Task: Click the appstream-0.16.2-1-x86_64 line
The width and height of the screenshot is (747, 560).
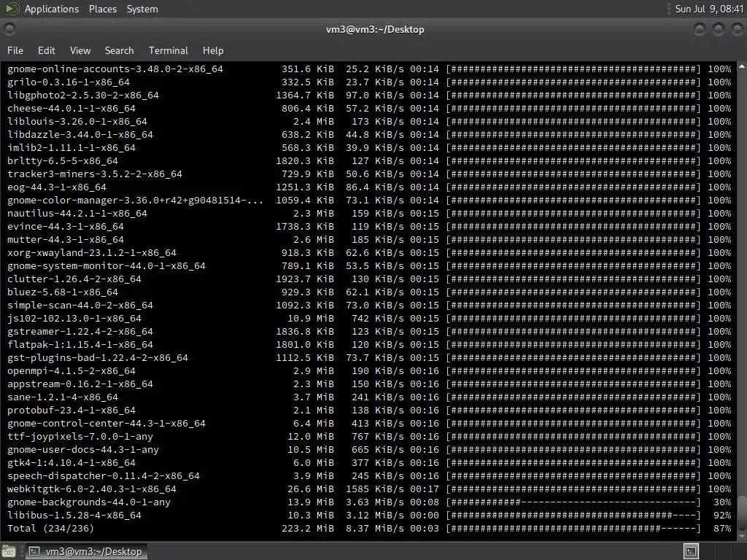Action: [369, 384]
